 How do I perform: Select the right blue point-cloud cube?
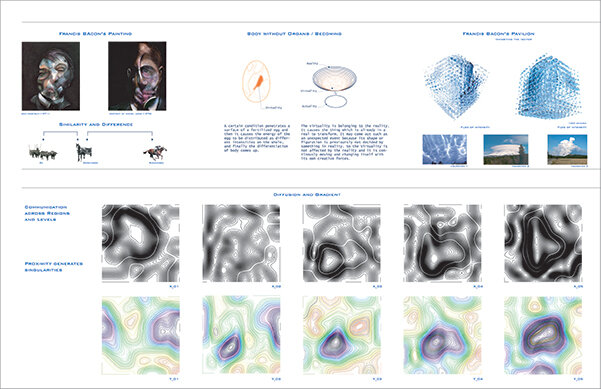coord(550,86)
